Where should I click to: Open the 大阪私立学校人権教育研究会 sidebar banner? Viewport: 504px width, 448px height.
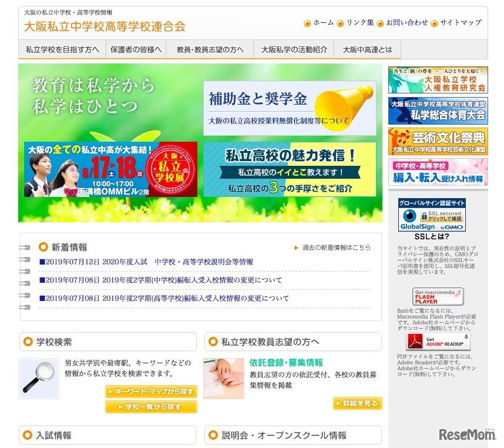click(x=438, y=80)
